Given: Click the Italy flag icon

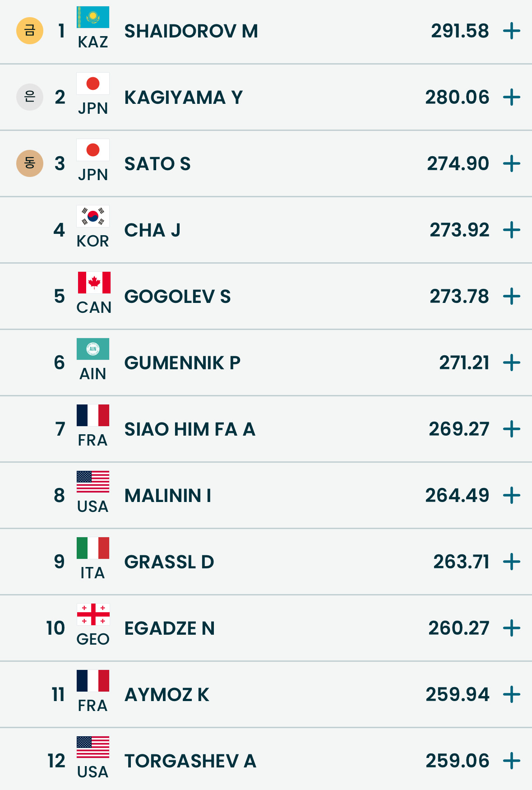Looking at the screenshot, I should (93, 548).
